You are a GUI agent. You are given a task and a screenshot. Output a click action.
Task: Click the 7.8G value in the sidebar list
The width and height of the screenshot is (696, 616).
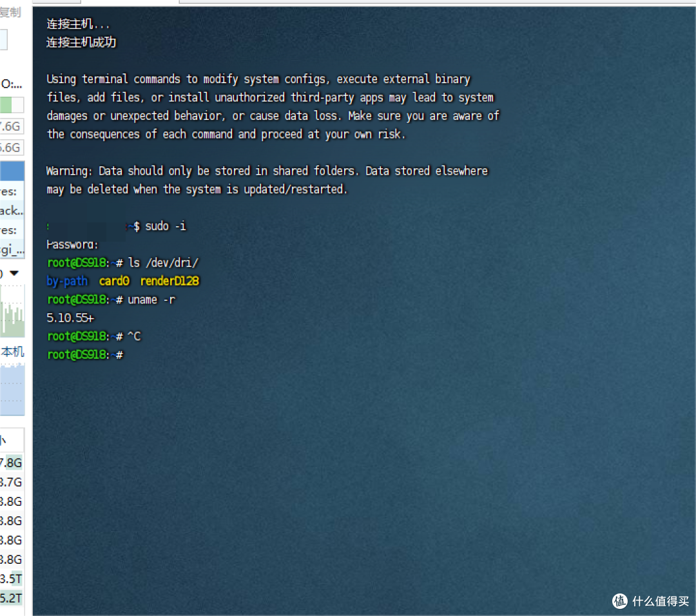point(11,463)
